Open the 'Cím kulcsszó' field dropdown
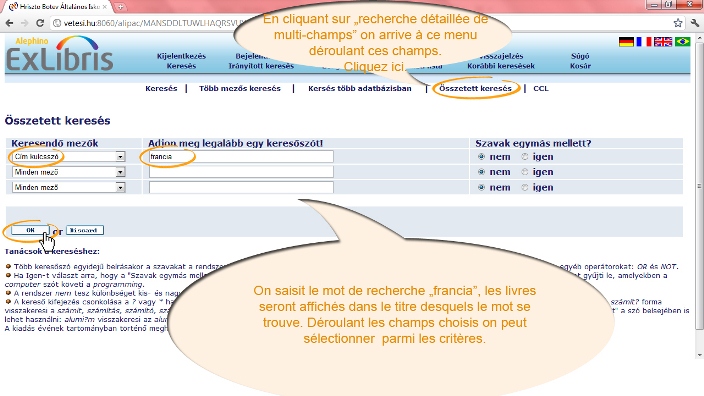The height and width of the screenshot is (396, 704). click(x=68, y=156)
